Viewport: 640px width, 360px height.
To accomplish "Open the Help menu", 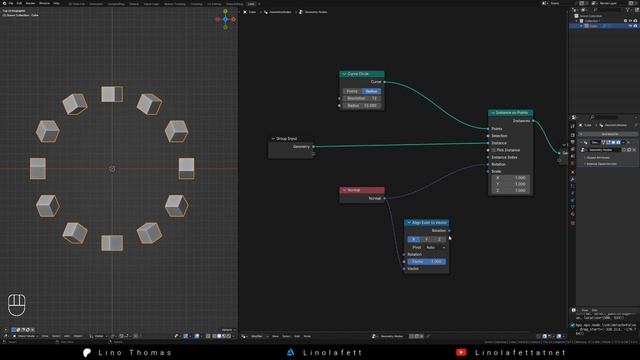I will (56, 3).
